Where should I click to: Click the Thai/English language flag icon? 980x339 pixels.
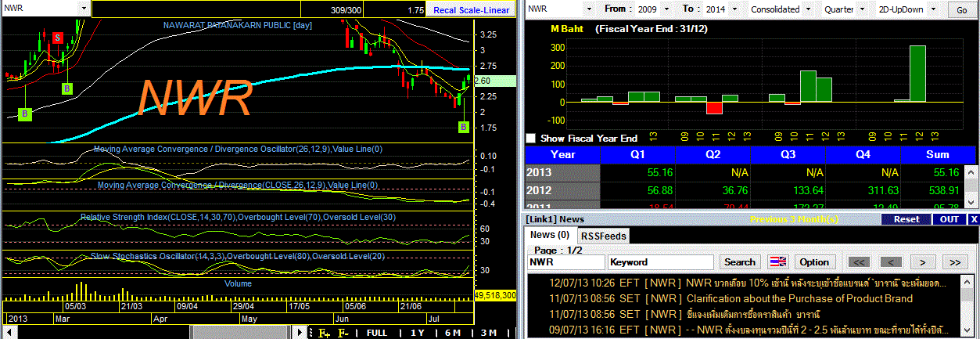[778, 261]
